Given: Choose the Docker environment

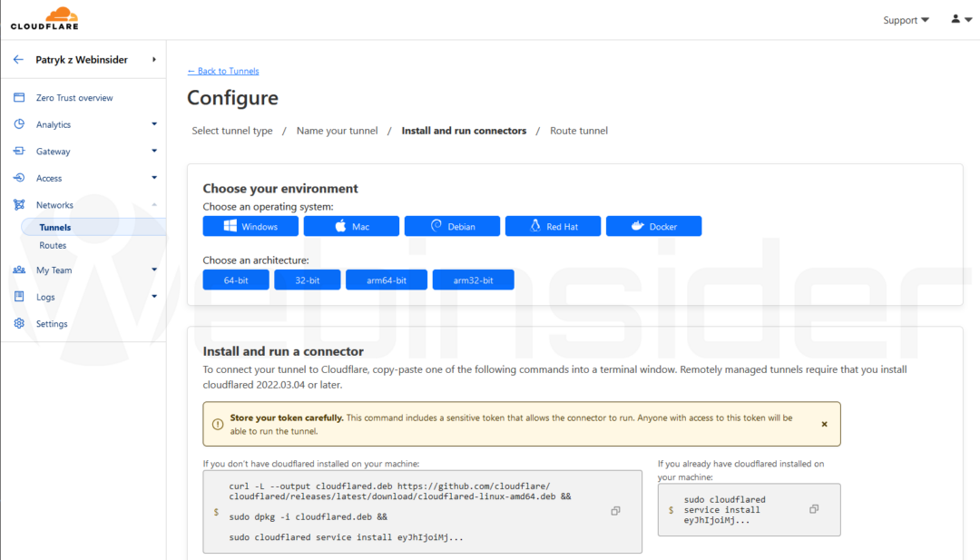Looking at the screenshot, I should coord(653,226).
